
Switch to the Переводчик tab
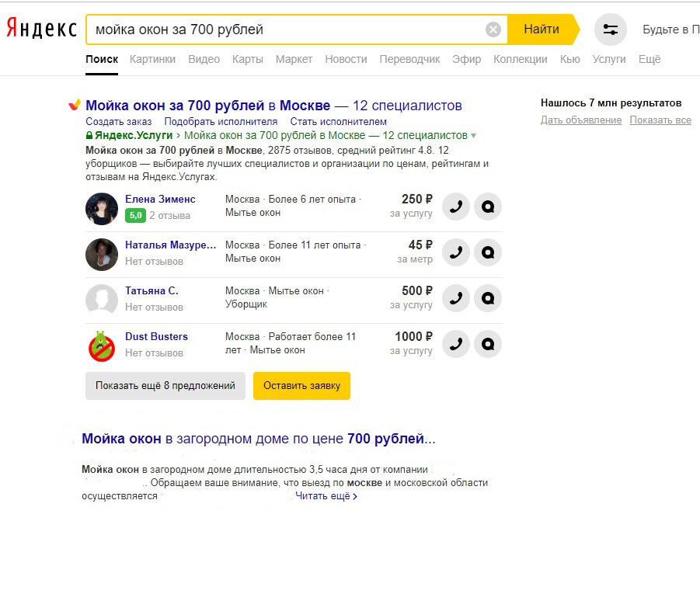coord(409,59)
